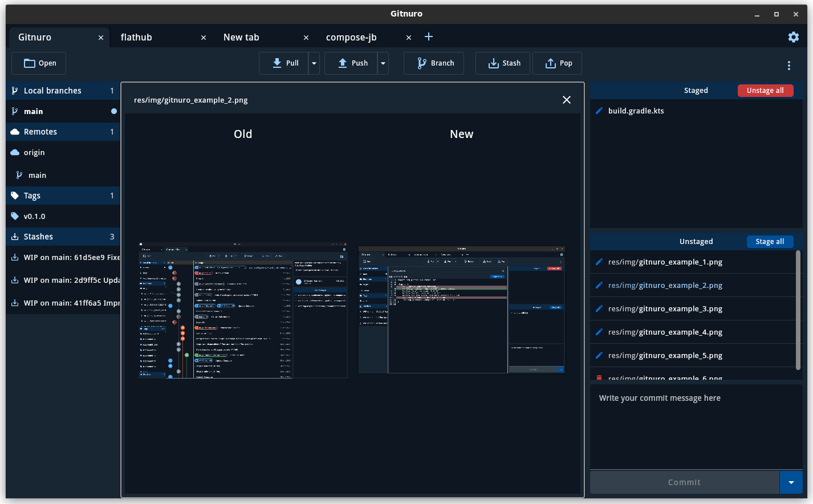
Task: Select the v0.1.0 tag
Action: 63,217
